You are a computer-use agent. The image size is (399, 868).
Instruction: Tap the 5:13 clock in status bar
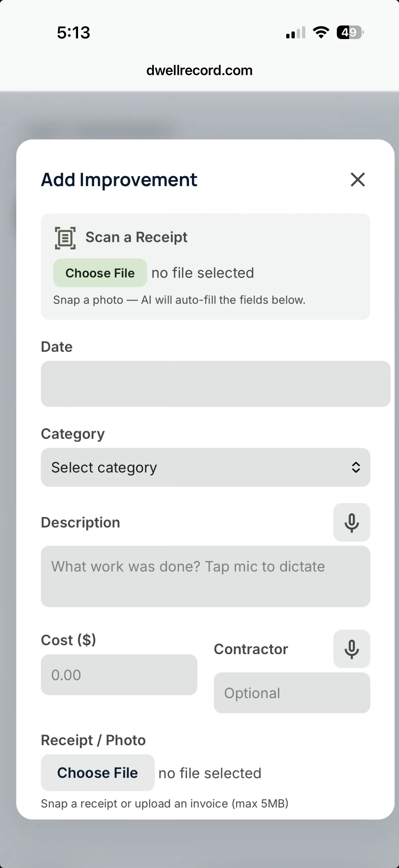click(x=73, y=33)
